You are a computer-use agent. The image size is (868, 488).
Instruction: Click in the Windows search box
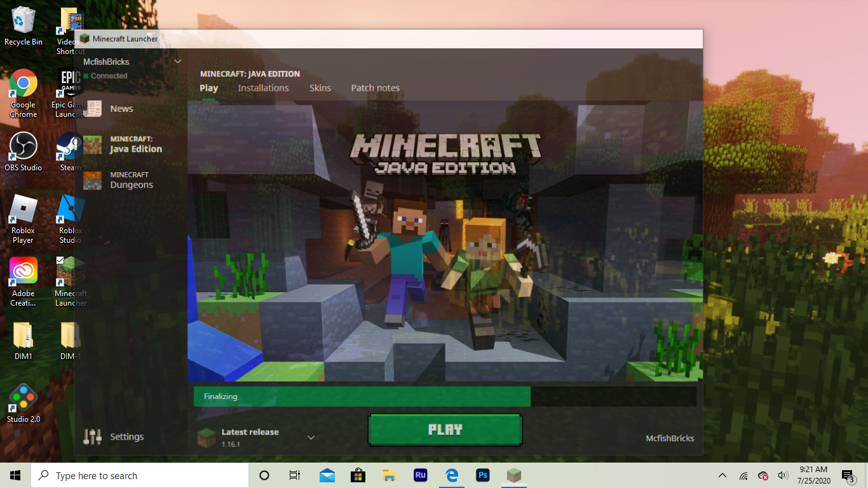(140, 475)
